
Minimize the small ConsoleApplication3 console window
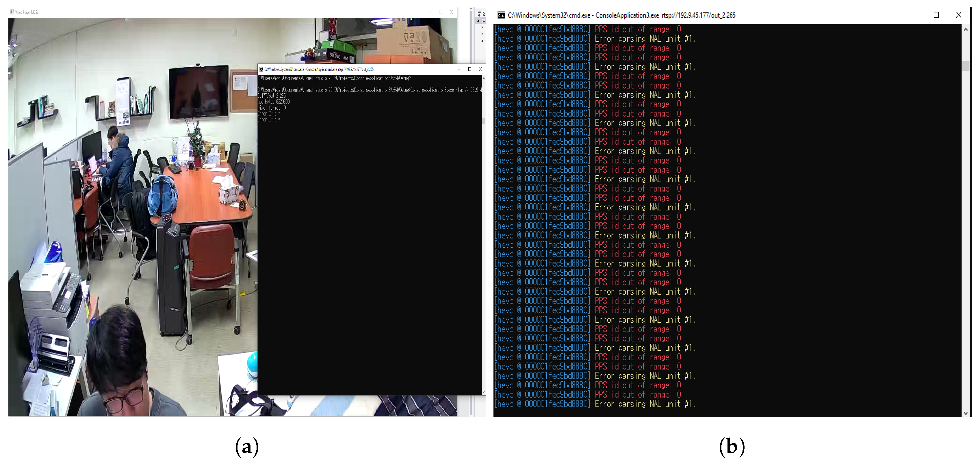pyautogui.click(x=459, y=69)
